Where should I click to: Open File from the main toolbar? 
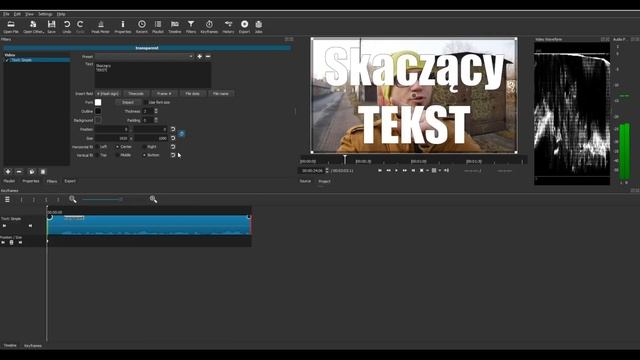click(x=11, y=27)
